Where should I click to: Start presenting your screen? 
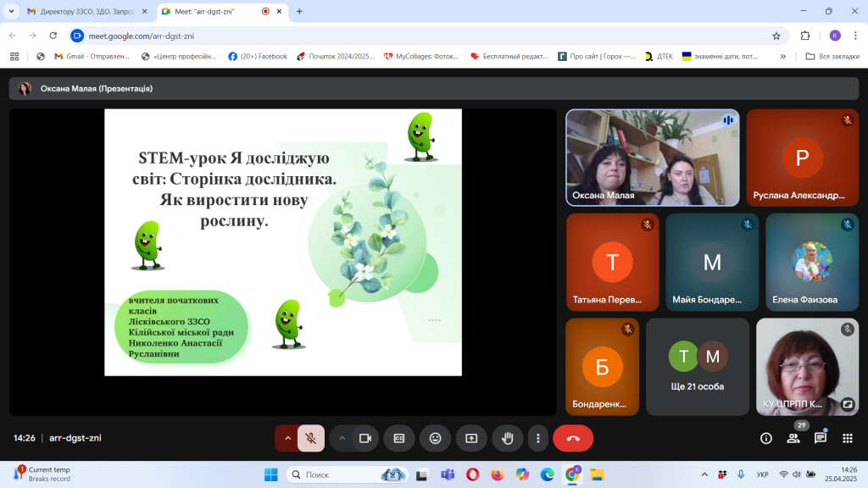[x=471, y=438]
